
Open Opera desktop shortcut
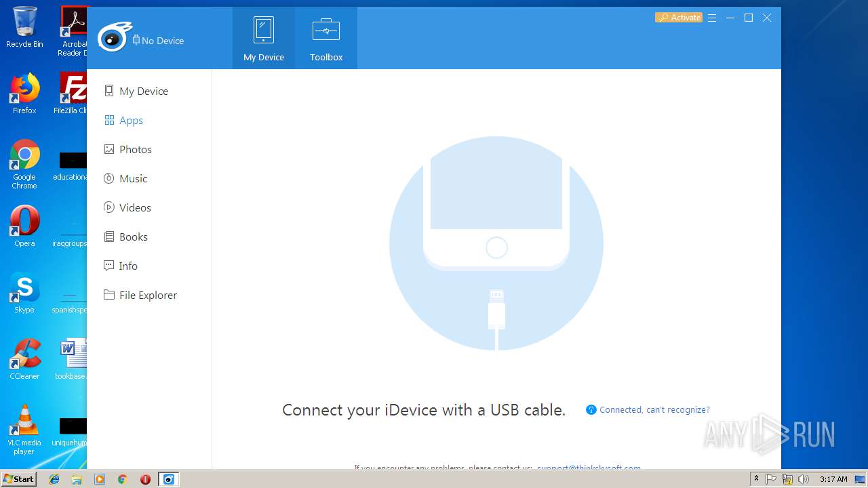24,226
